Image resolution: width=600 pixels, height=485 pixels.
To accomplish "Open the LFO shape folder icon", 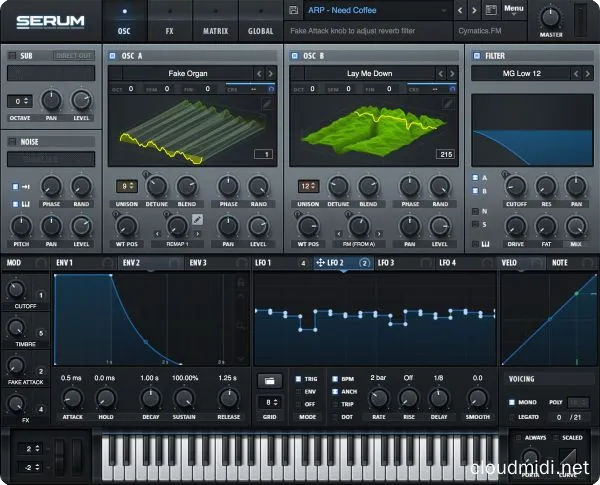I will pyautogui.click(x=269, y=380).
